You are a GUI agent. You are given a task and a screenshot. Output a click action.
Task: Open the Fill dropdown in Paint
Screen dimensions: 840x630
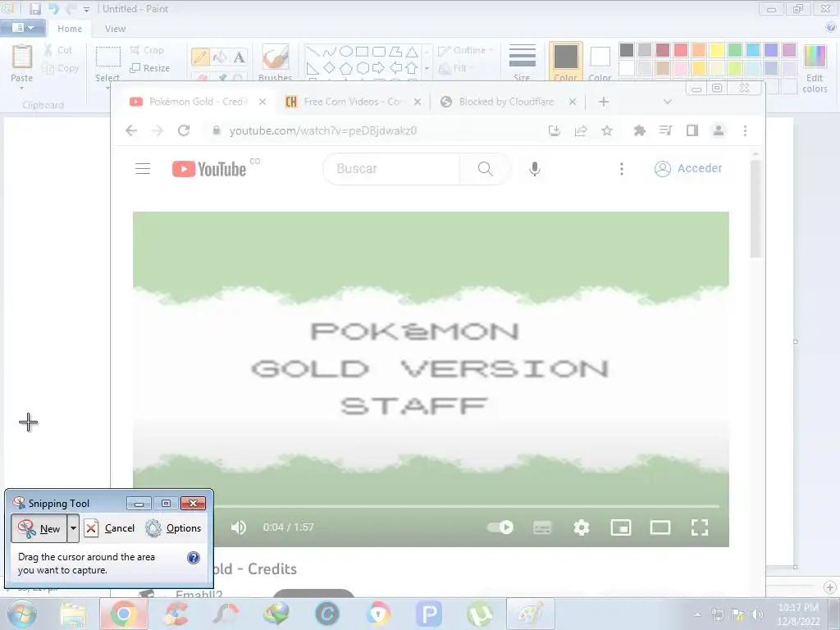coord(456,68)
